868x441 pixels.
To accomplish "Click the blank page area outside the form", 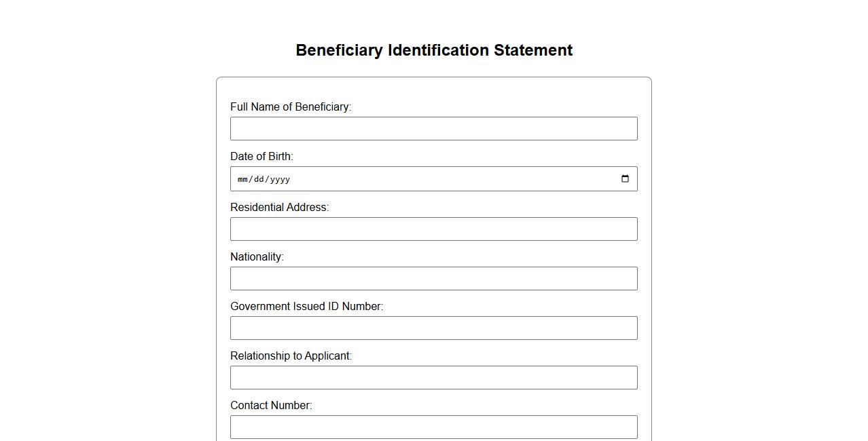I will [x=747, y=237].
